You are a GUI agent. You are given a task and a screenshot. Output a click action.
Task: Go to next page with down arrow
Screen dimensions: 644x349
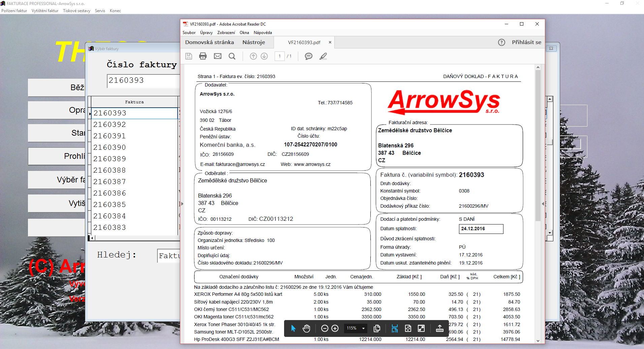click(264, 56)
